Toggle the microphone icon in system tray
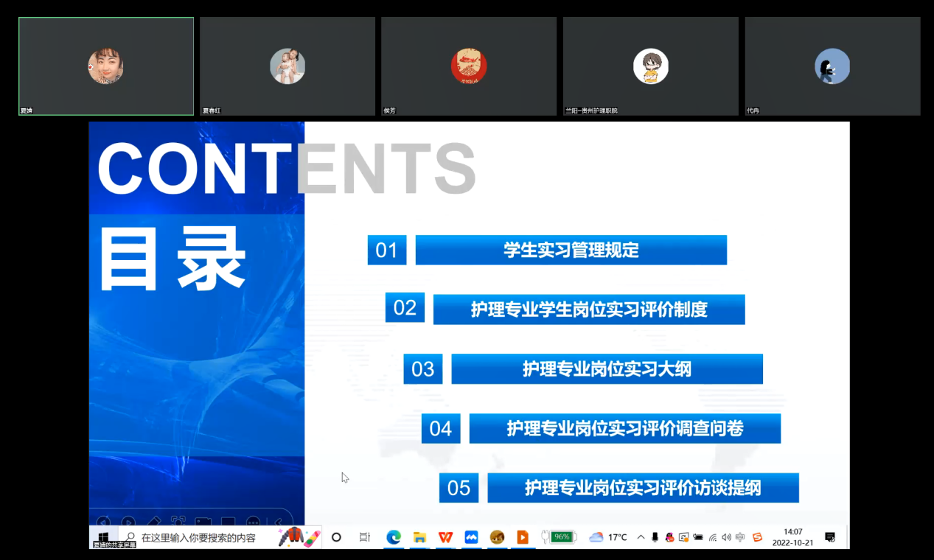934x560 pixels. pyautogui.click(x=655, y=537)
